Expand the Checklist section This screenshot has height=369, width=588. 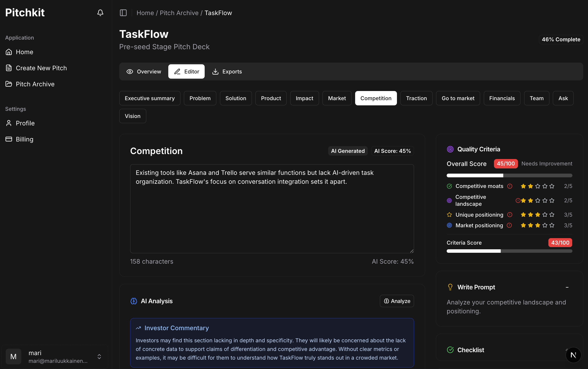coord(566,350)
